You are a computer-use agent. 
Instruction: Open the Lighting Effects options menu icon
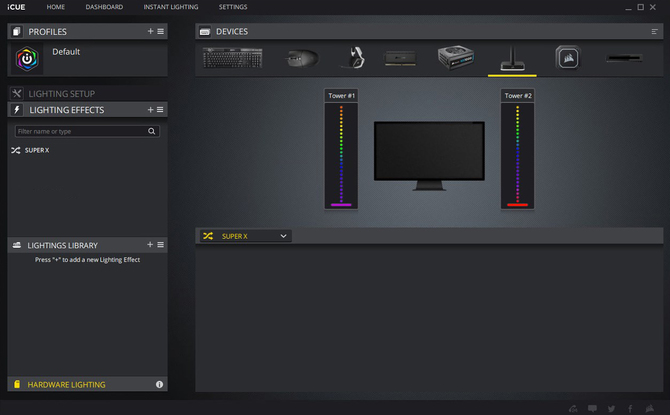click(x=160, y=110)
